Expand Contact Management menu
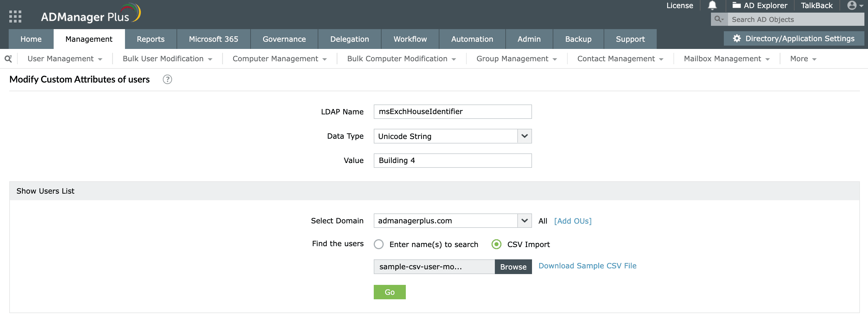The height and width of the screenshot is (323, 868). (x=620, y=59)
